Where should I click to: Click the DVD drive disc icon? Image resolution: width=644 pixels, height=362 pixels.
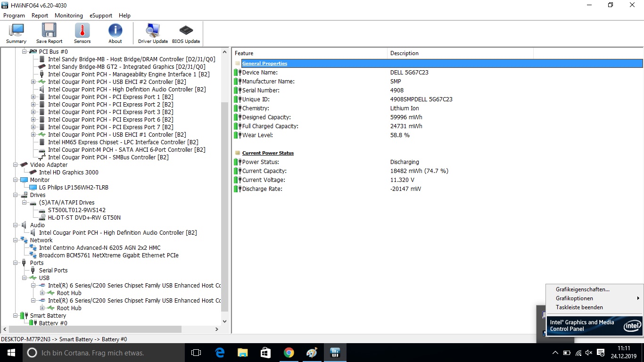[x=42, y=217]
